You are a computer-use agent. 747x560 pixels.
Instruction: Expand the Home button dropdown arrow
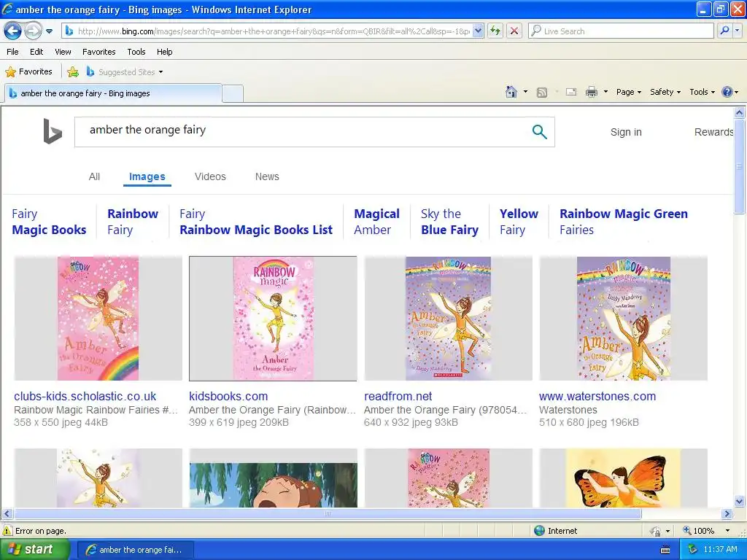tap(525, 92)
